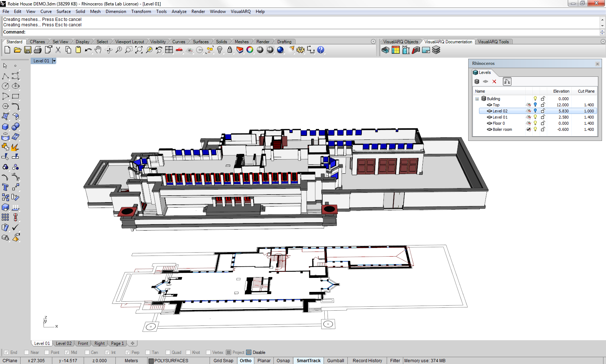Switch to the VisualARQ Objects tab

400,42
